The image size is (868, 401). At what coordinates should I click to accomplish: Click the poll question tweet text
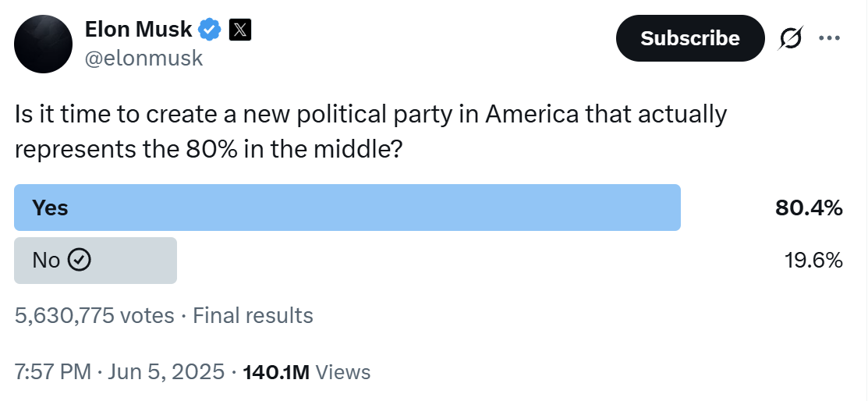point(370,132)
